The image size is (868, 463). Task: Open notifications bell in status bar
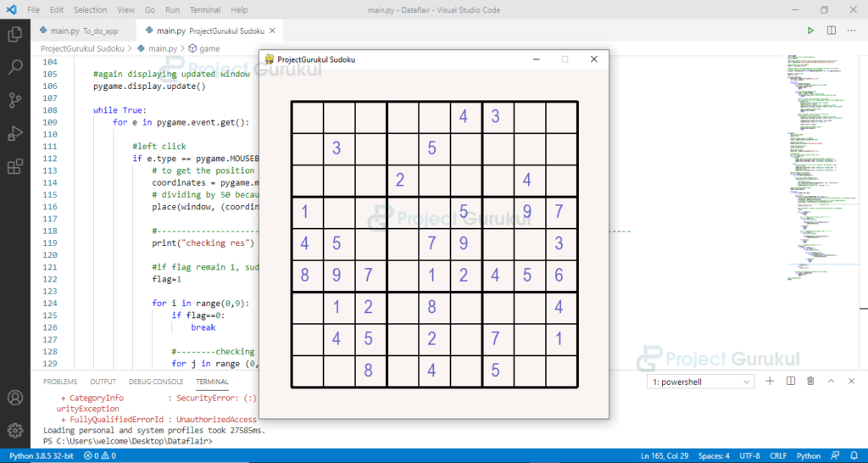pyautogui.click(x=854, y=456)
